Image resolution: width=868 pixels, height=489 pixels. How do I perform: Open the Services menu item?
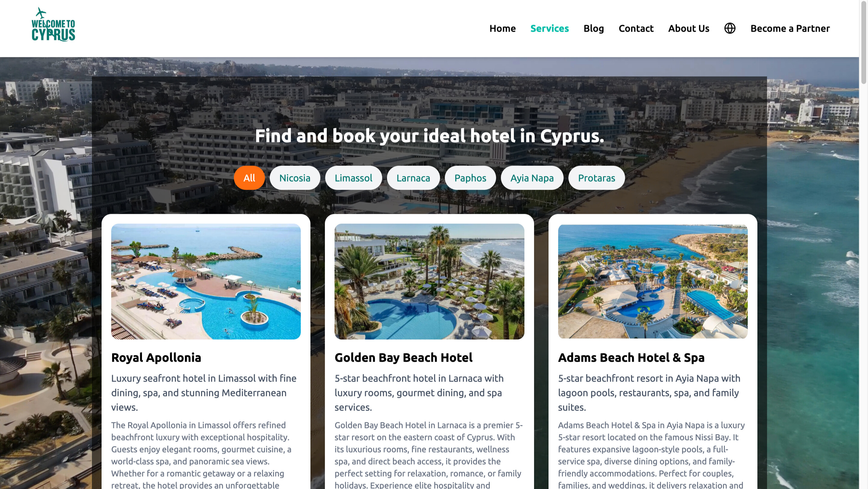[549, 28]
